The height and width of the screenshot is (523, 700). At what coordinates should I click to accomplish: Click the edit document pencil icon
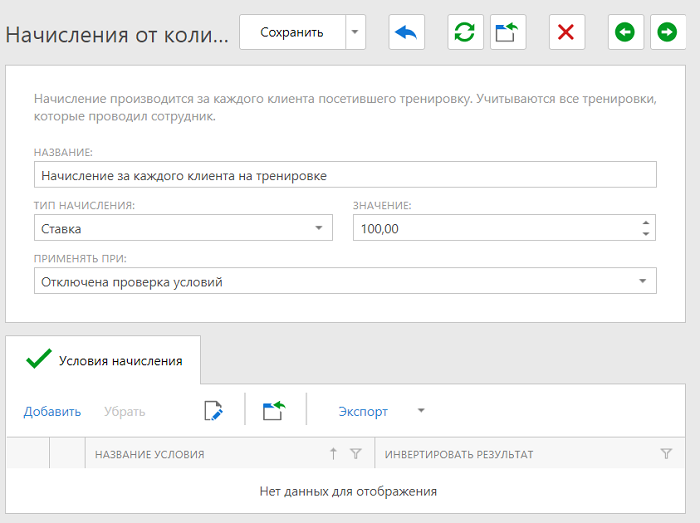[213, 411]
